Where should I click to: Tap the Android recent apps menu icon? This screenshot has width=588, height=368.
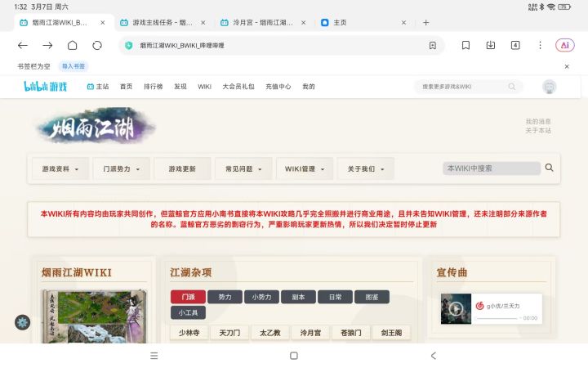click(x=154, y=355)
